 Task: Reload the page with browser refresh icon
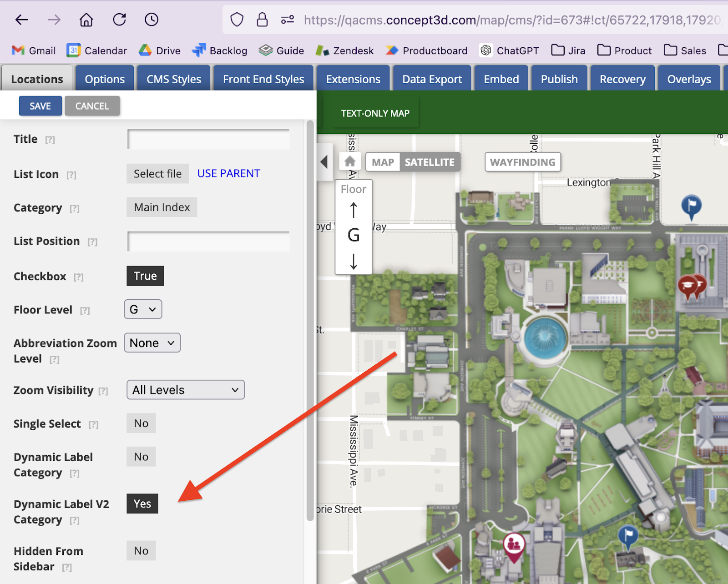[119, 20]
